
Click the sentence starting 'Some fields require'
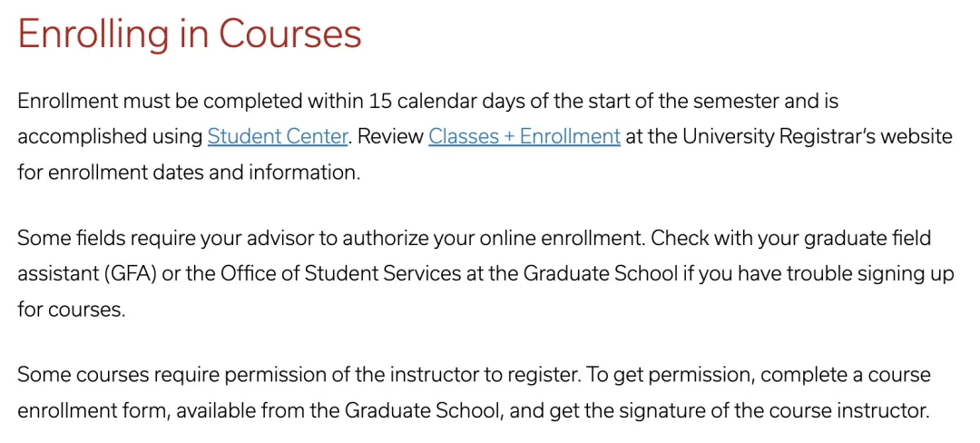coord(272,239)
